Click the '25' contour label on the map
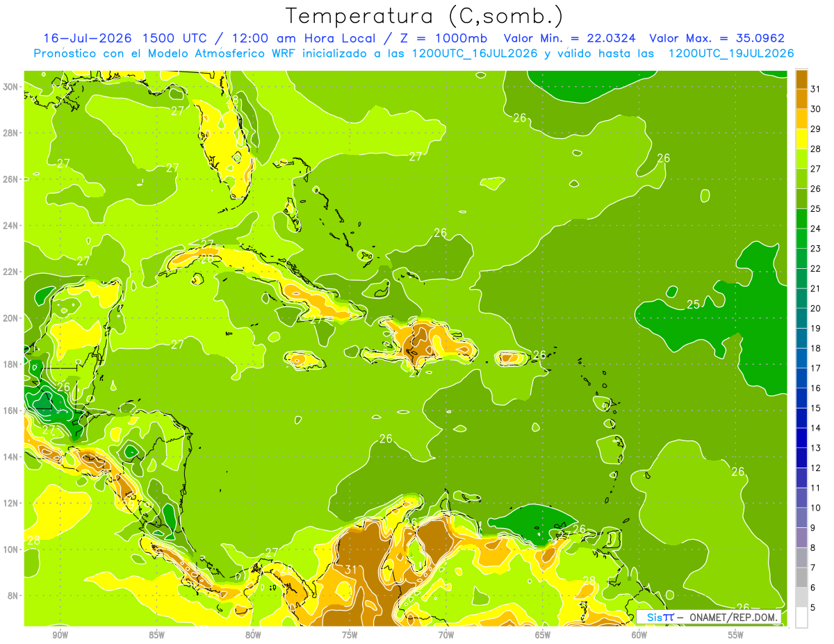This screenshot has width=834, height=644. 693,304
